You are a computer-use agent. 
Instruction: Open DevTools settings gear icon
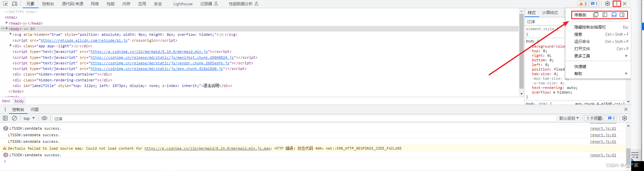coord(608,4)
